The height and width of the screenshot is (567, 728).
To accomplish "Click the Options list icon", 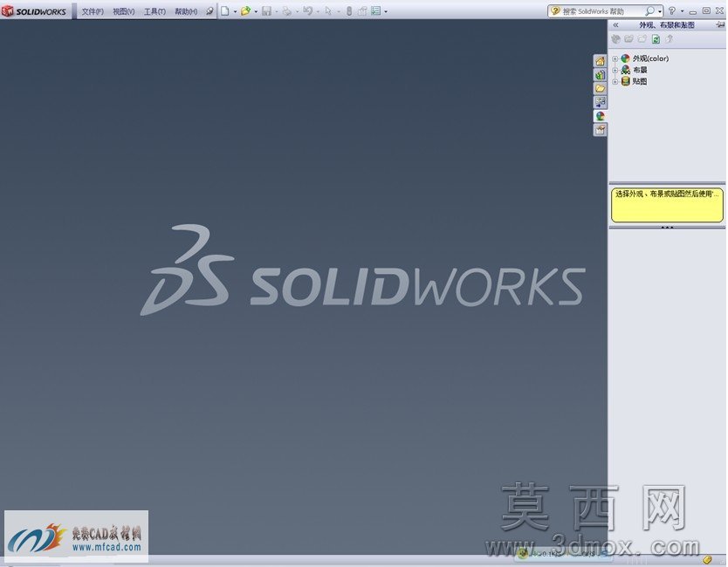I will click(376, 10).
